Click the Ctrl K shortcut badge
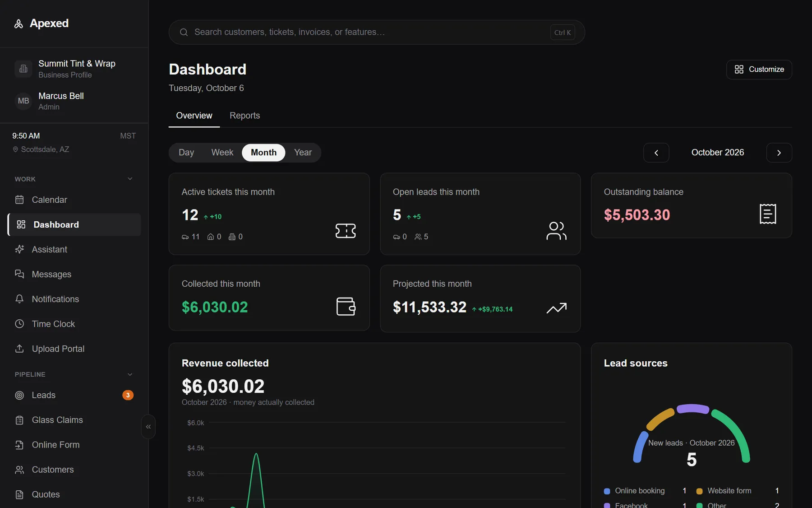 (563, 33)
